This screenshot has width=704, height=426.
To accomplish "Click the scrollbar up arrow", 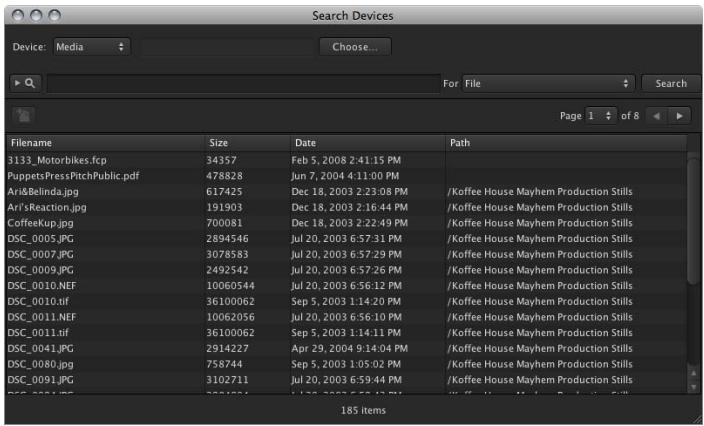I will point(694,373).
